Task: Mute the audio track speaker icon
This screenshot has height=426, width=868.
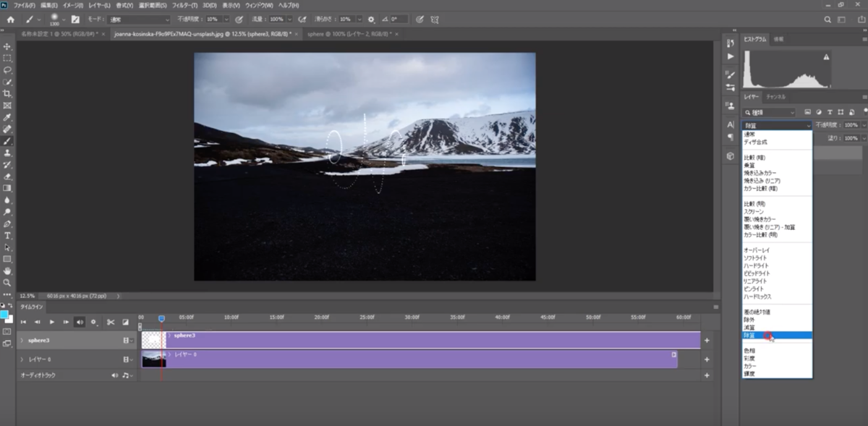Action: tap(114, 376)
